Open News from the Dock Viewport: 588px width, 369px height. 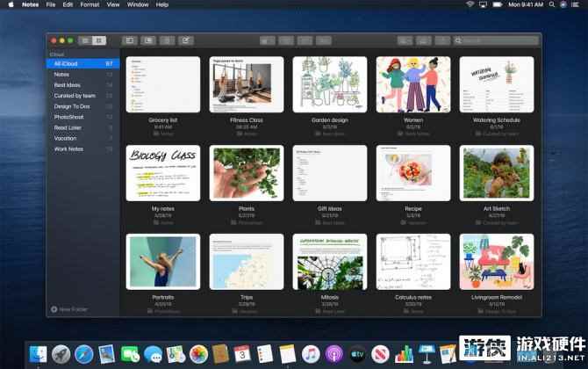coord(380,354)
